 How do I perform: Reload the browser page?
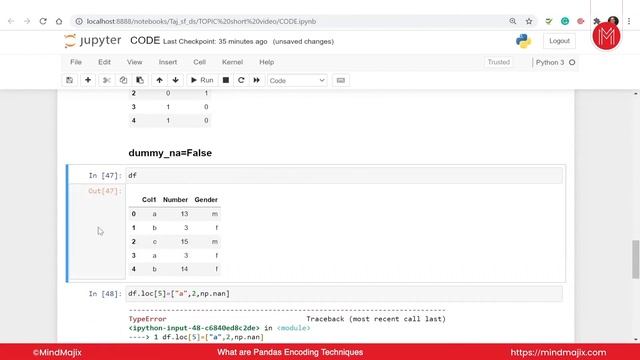click(x=43, y=21)
